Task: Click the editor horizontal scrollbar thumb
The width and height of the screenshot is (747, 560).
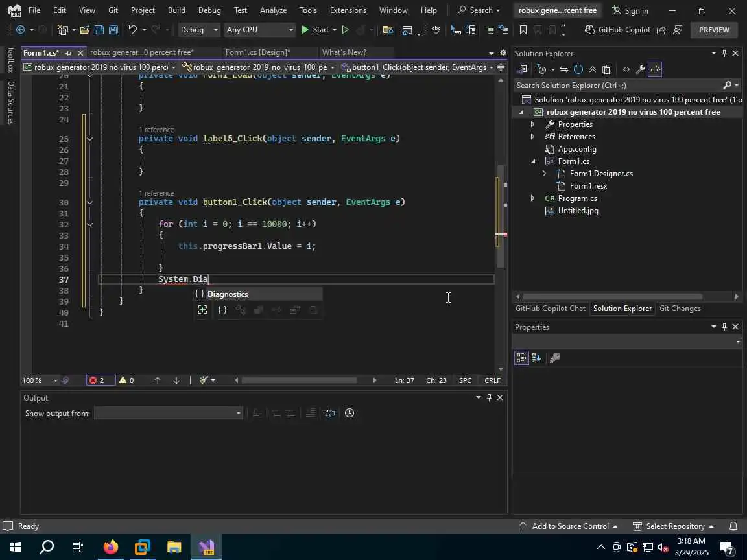Action: point(299,380)
